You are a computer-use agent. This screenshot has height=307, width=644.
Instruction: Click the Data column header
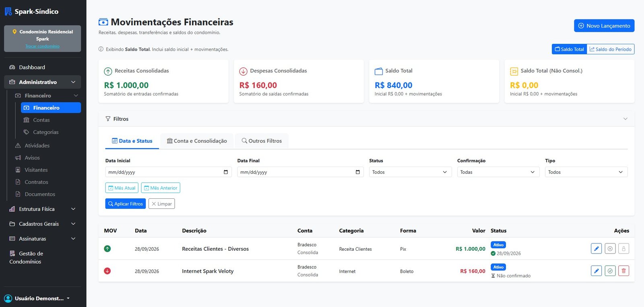(141, 231)
